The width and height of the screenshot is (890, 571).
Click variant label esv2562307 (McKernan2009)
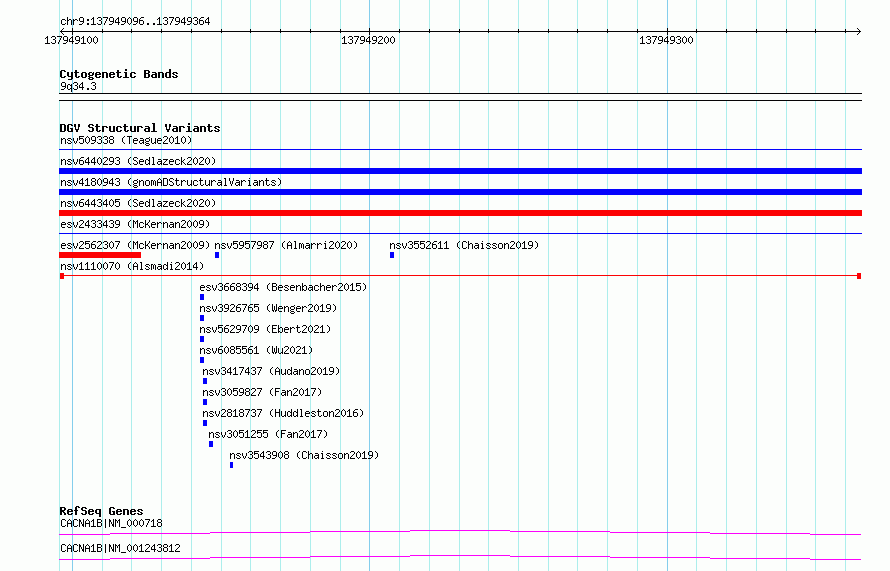coord(135,245)
